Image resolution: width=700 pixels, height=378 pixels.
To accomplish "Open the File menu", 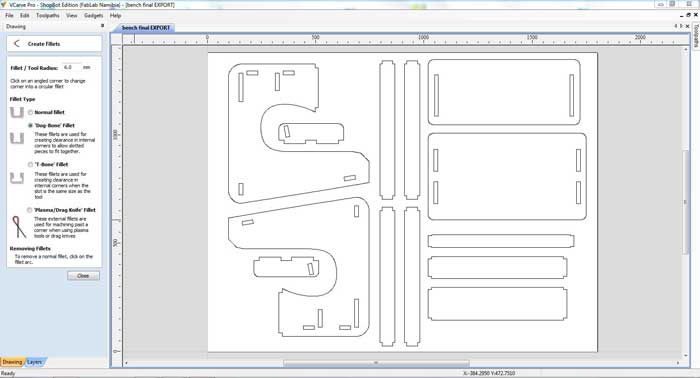I will (x=9, y=15).
